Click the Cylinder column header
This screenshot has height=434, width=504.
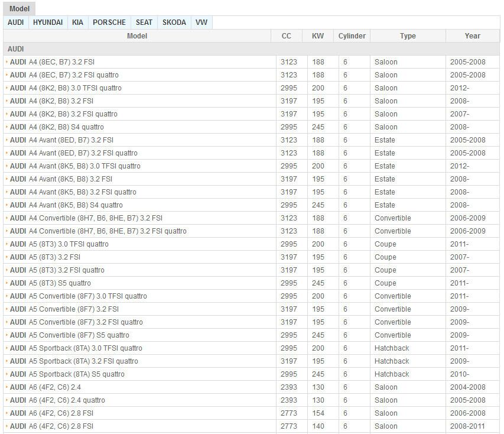(x=352, y=36)
